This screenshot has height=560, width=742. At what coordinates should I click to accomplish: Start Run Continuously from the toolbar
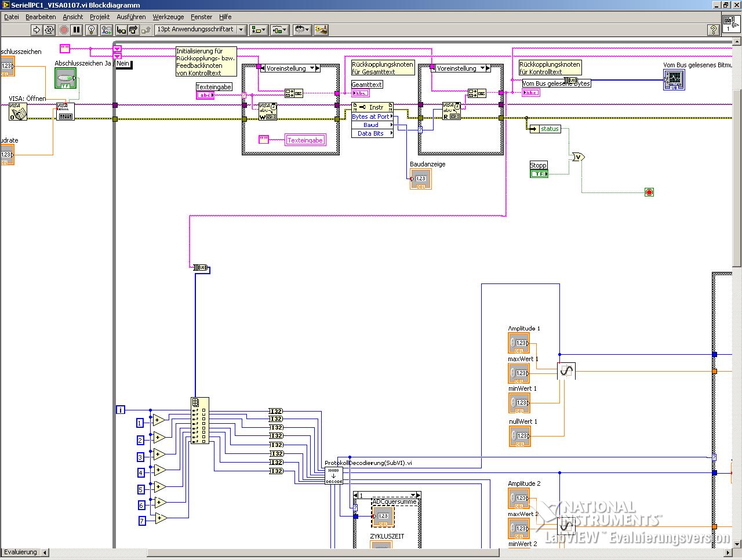click(49, 30)
